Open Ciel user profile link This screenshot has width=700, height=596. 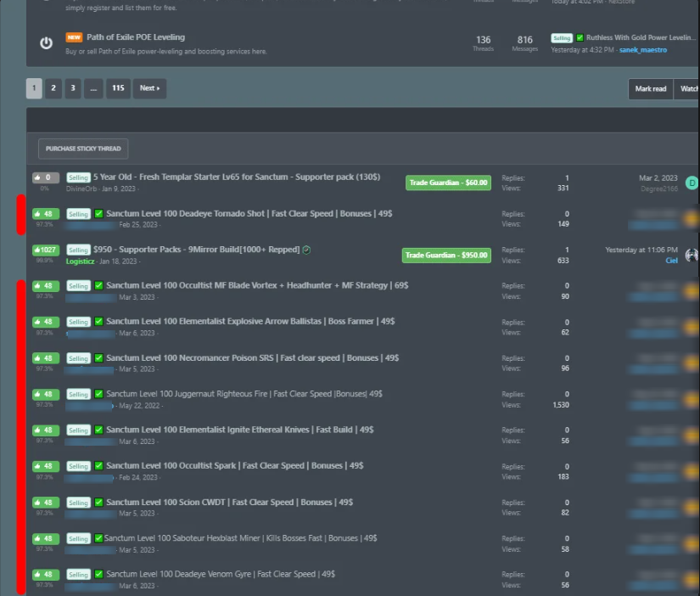point(671,261)
